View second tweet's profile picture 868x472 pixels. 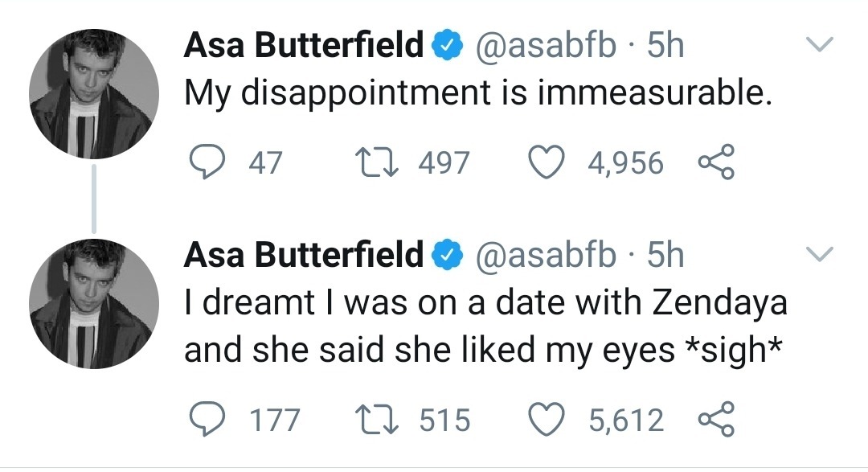click(x=94, y=304)
